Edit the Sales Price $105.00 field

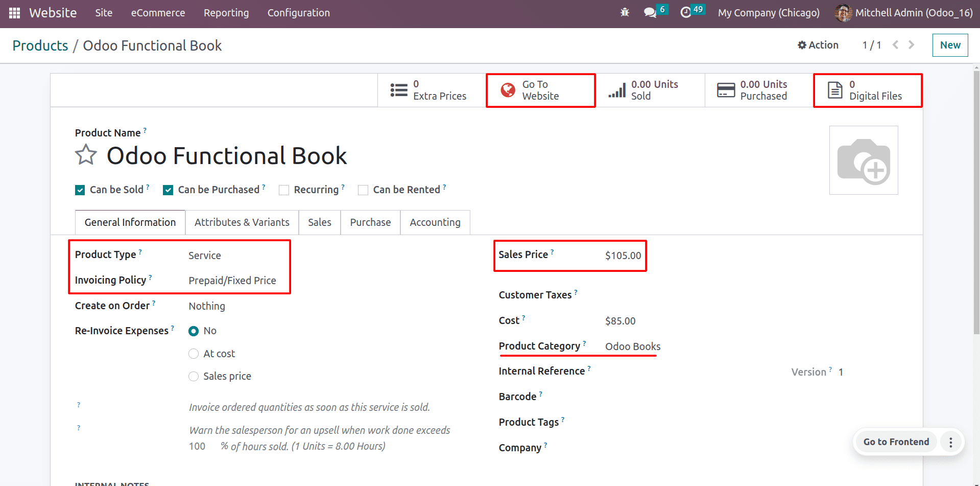tap(623, 256)
